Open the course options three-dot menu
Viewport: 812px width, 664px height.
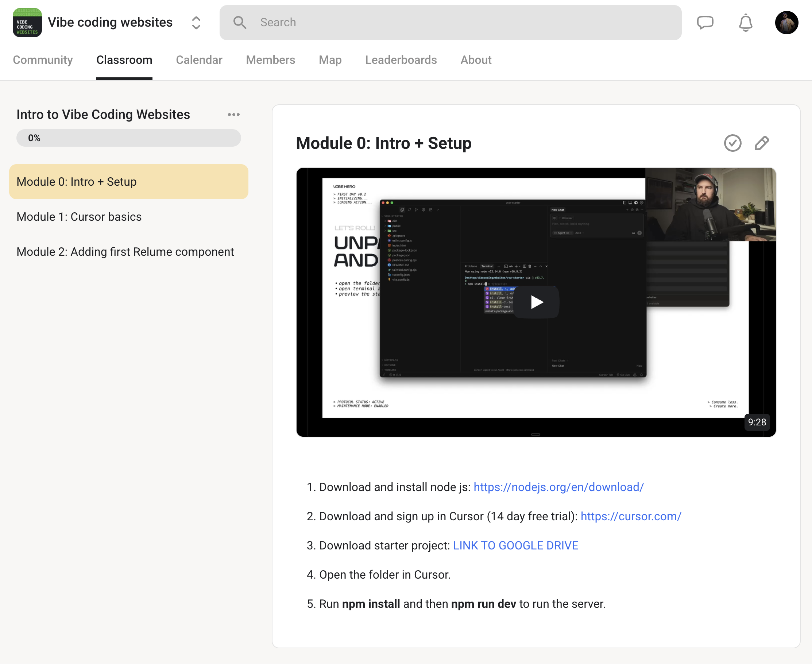(x=234, y=114)
